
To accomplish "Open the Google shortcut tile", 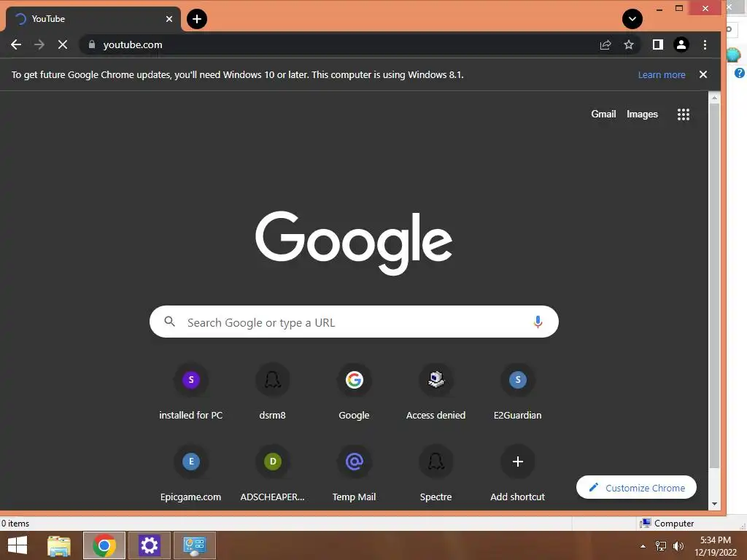I will tap(354, 392).
